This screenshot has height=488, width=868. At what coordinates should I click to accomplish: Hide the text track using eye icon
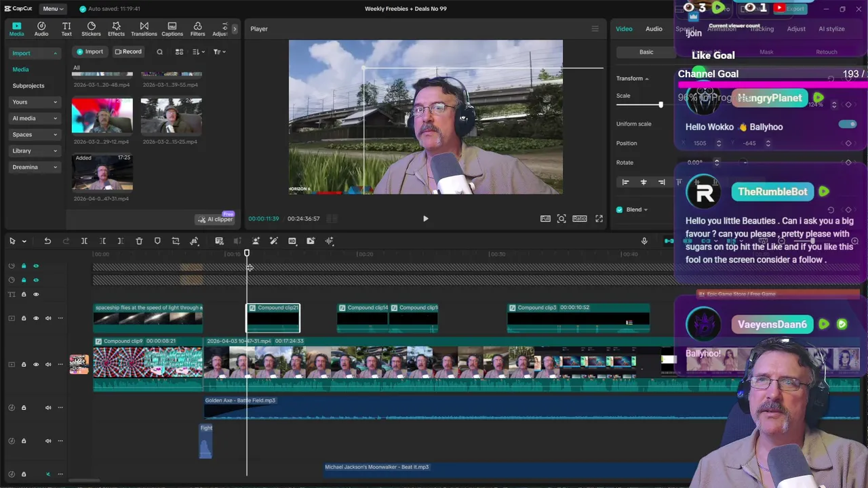(36, 294)
